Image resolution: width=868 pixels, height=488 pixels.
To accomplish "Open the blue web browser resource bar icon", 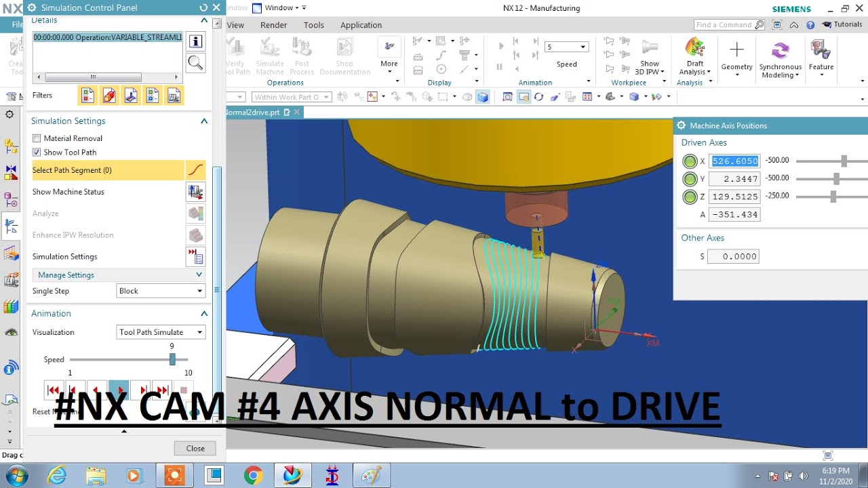I will point(11,368).
